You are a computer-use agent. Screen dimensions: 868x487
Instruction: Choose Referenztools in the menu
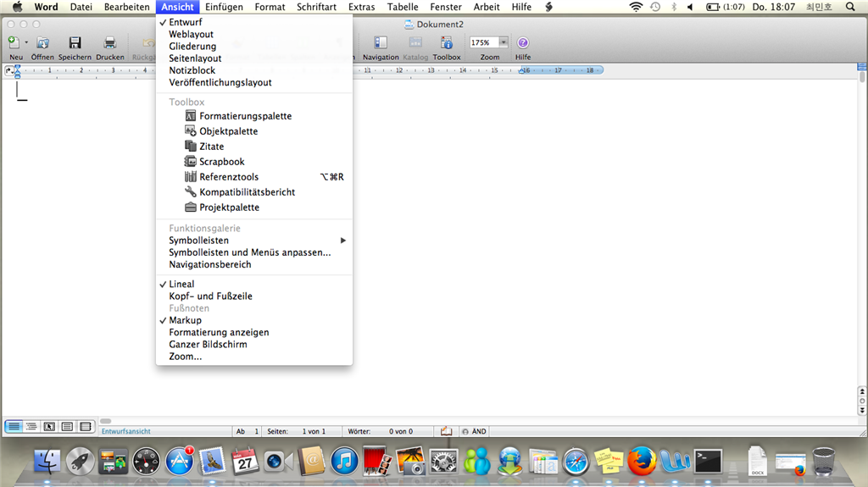pos(229,176)
